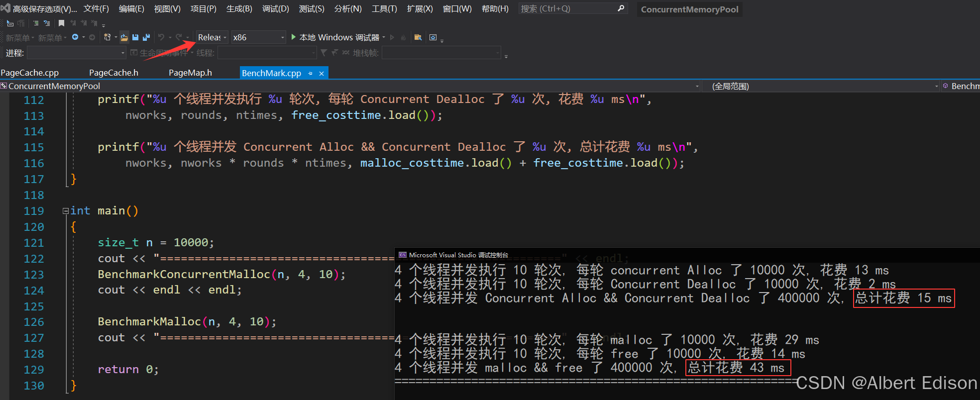The height and width of the screenshot is (400, 980).
Task: Open the 编辑(E) menu
Action: 131,8
